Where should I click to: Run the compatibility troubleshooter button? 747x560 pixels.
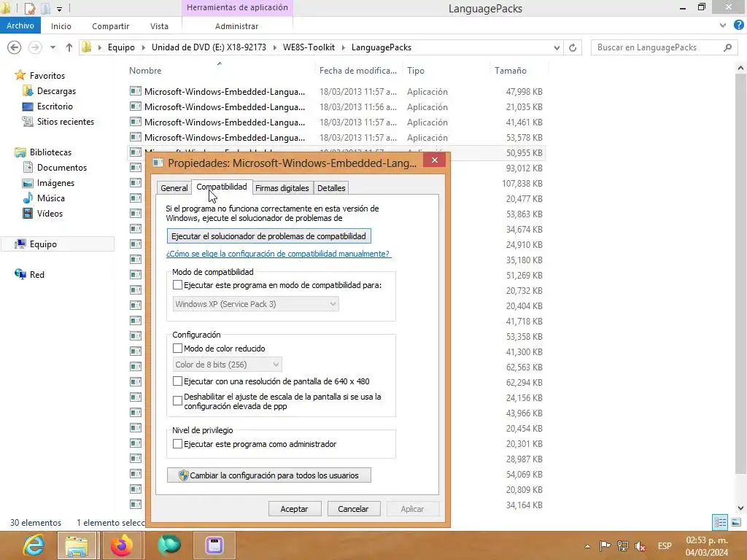click(268, 236)
